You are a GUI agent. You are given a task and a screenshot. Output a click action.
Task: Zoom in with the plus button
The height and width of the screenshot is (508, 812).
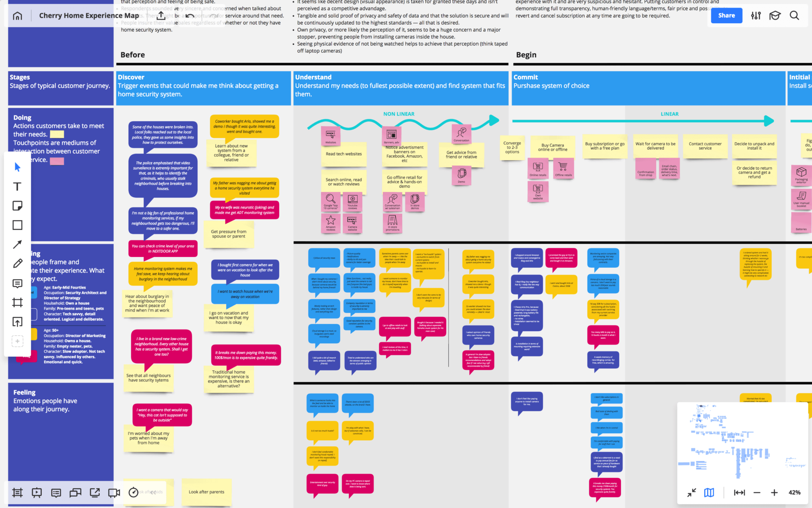(x=774, y=493)
